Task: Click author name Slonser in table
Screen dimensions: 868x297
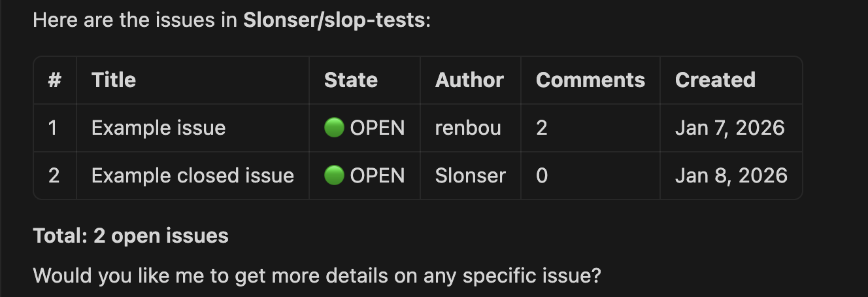Action: (x=471, y=175)
